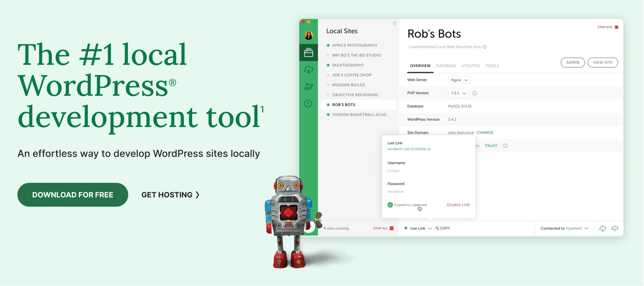Viewport: 644px width, 286px height.
Task: Click the WordPress Version 5.4.2 value
Action: click(x=452, y=120)
